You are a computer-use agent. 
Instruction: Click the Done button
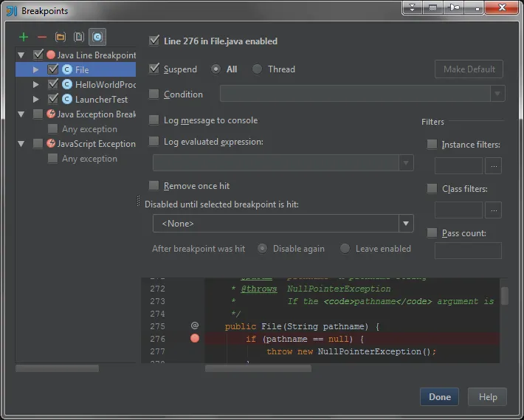click(439, 396)
